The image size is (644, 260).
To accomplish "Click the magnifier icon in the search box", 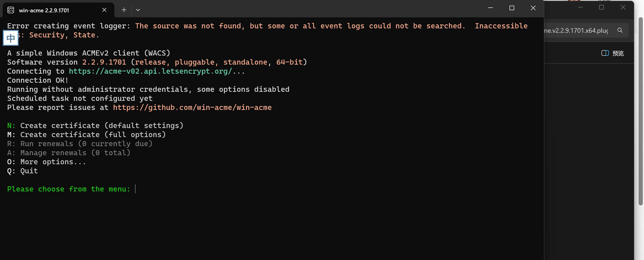I will click(620, 30).
